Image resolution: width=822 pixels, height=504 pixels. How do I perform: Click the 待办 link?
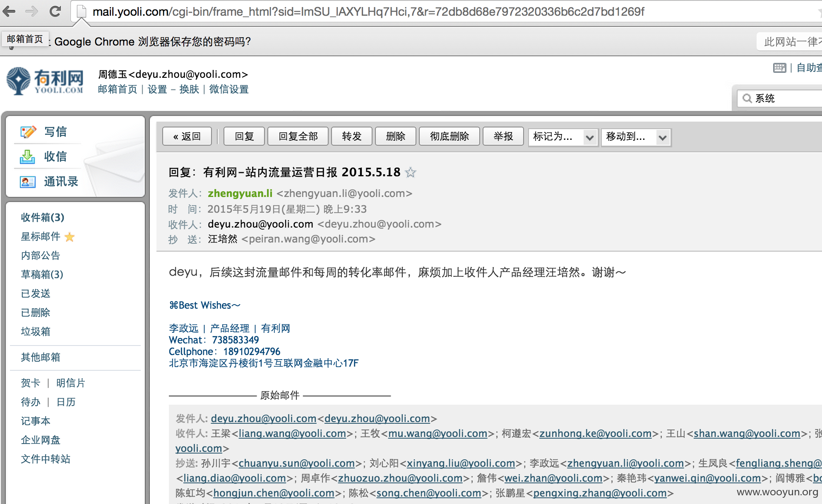click(x=31, y=402)
